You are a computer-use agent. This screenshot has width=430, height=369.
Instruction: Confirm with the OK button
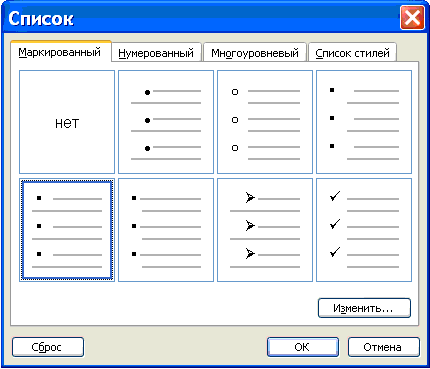click(x=303, y=347)
